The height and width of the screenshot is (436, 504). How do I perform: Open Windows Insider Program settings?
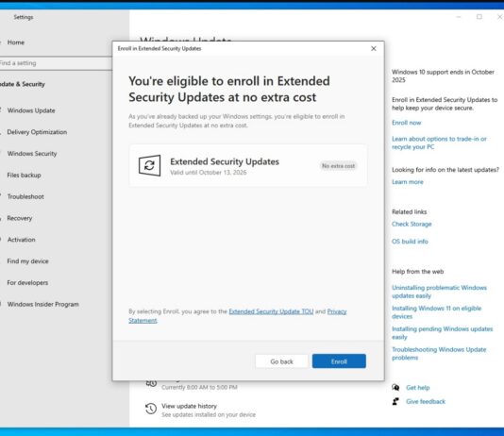pyautogui.click(x=42, y=304)
